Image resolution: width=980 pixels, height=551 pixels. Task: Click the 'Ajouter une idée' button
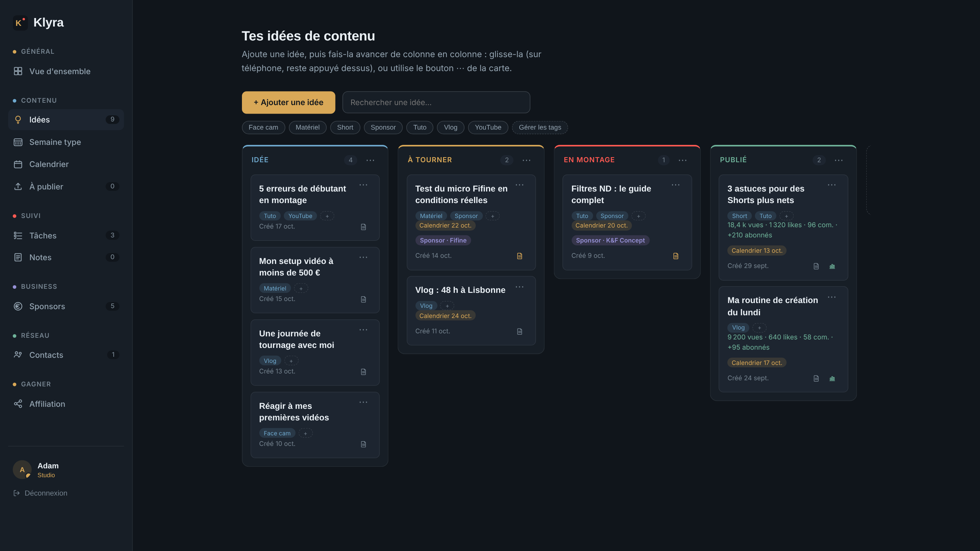click(x=288, y=102)
